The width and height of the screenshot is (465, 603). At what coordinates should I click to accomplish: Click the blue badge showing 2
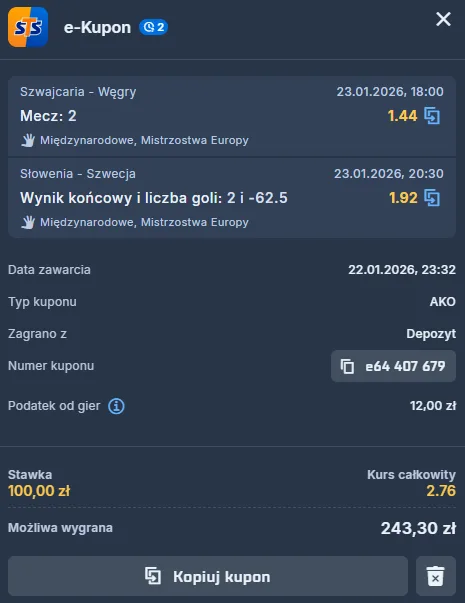point(153,27)
